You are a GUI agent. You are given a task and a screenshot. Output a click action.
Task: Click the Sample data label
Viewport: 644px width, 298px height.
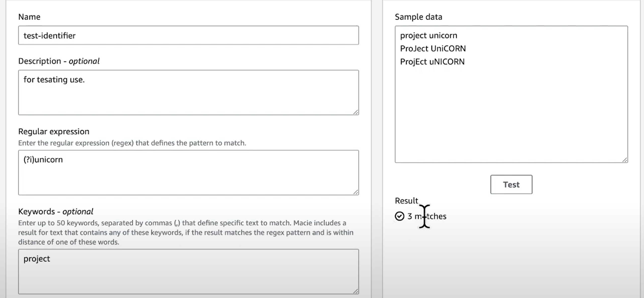tap(419, 17)
